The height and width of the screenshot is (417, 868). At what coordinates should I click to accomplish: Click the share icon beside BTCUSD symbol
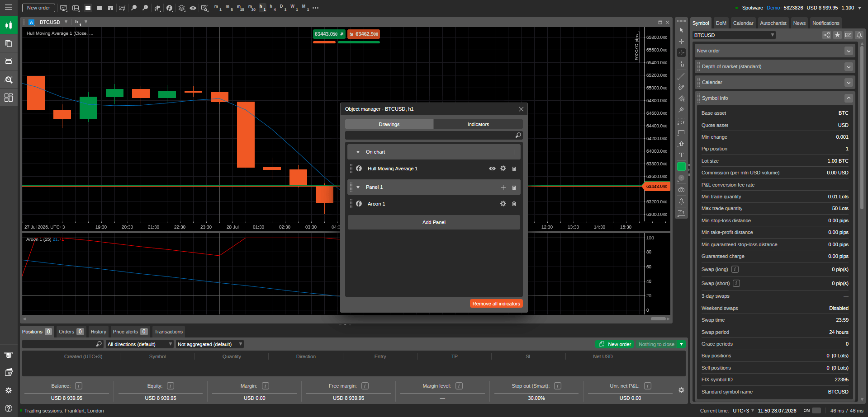point(826,35)
